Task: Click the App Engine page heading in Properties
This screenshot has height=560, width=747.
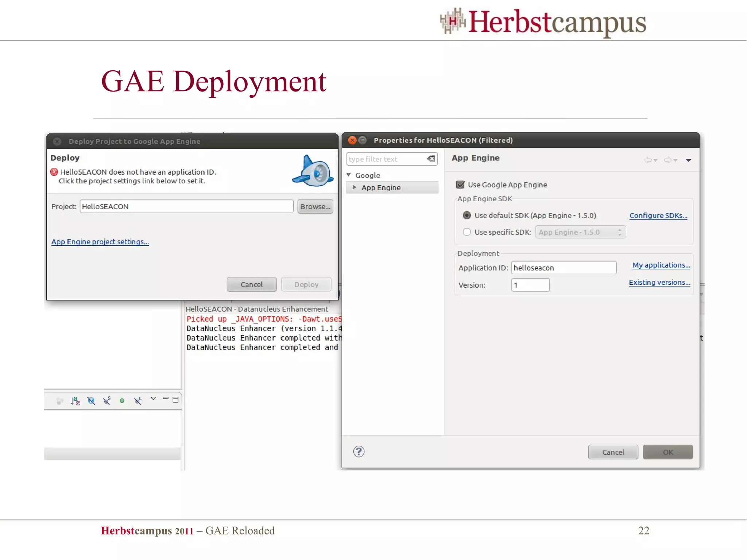Action: click(x=476, y=158)
